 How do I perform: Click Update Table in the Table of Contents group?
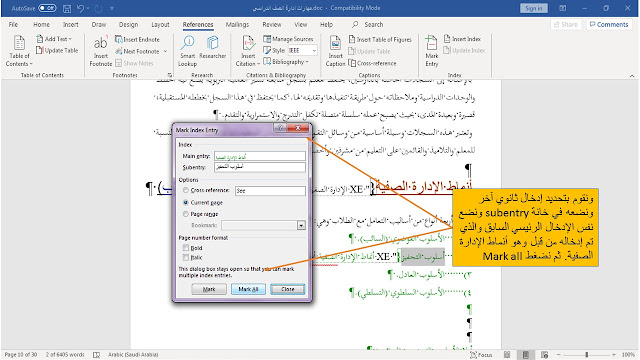tap(57, 50)
